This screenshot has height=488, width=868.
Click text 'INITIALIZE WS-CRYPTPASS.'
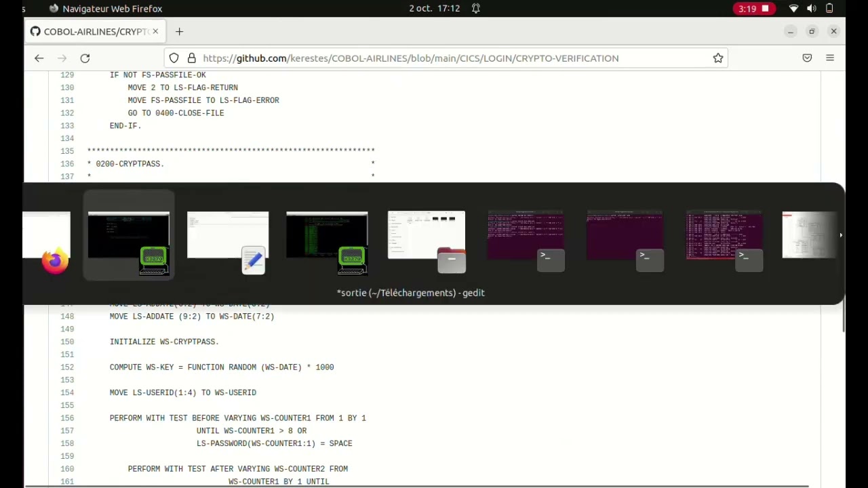[x=164, y=342]
